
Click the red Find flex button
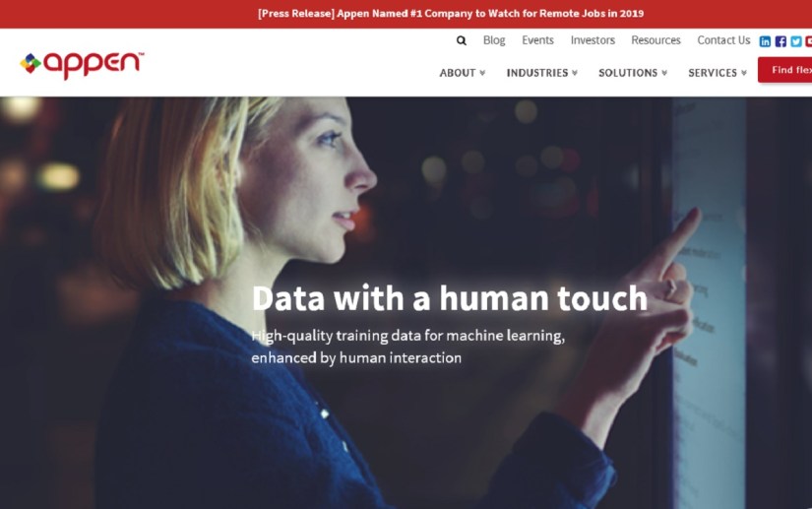pyautogui.click(x=785, y=70)
